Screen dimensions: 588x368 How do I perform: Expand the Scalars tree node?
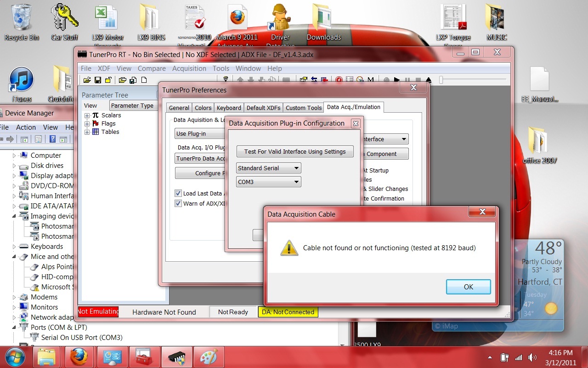[87, 115]
